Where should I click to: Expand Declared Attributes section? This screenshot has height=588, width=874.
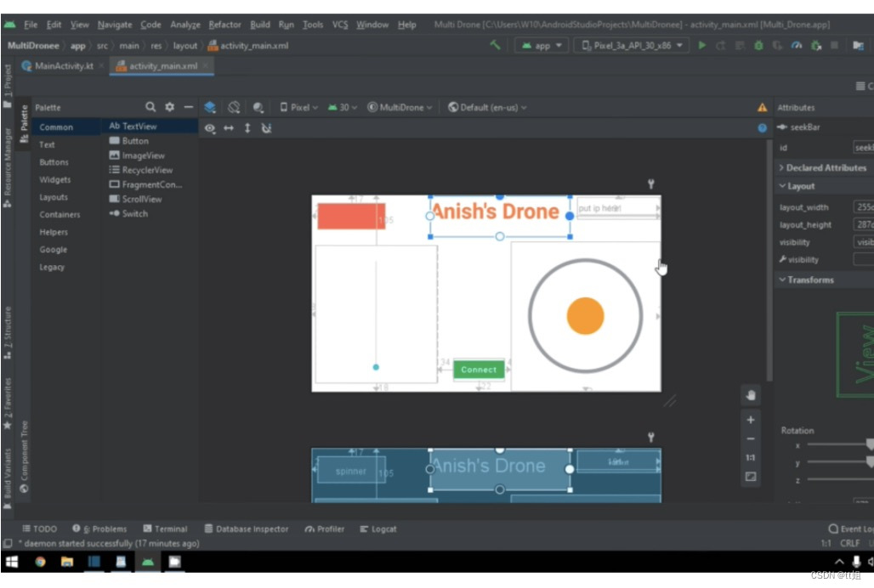coord(821,168)
